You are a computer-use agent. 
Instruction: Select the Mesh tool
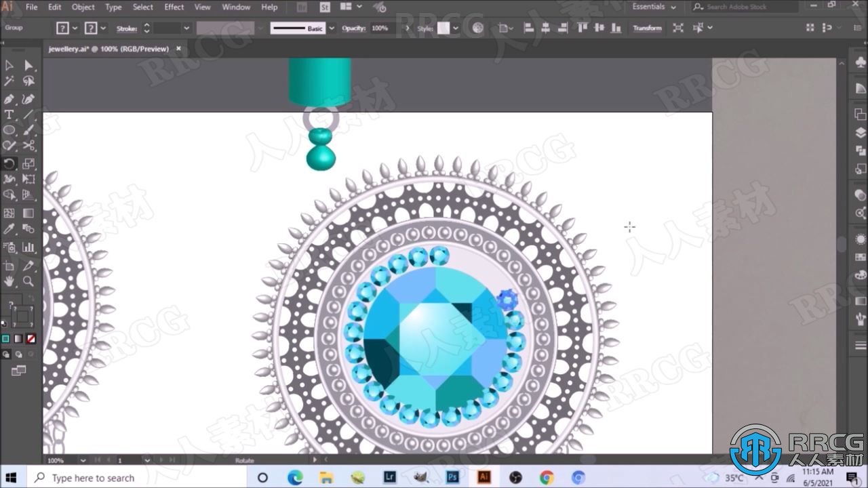(9, 213)
